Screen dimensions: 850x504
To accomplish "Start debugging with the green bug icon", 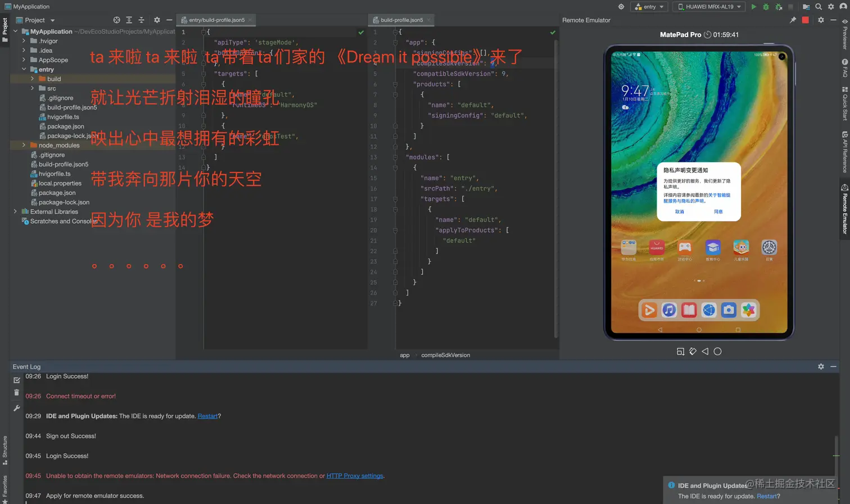I will (x=766, y=7).
